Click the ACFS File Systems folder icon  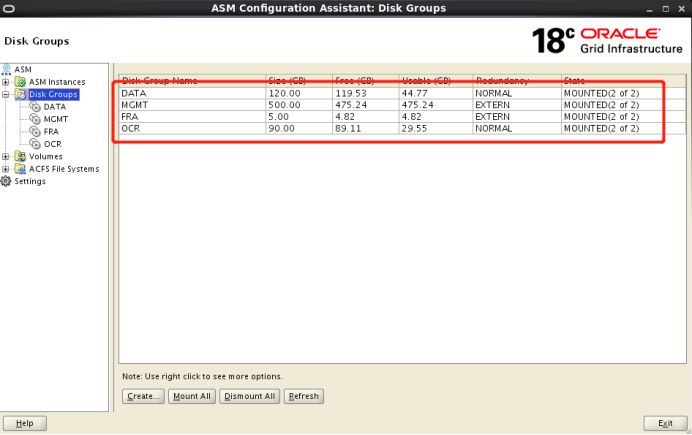point(20,169)
